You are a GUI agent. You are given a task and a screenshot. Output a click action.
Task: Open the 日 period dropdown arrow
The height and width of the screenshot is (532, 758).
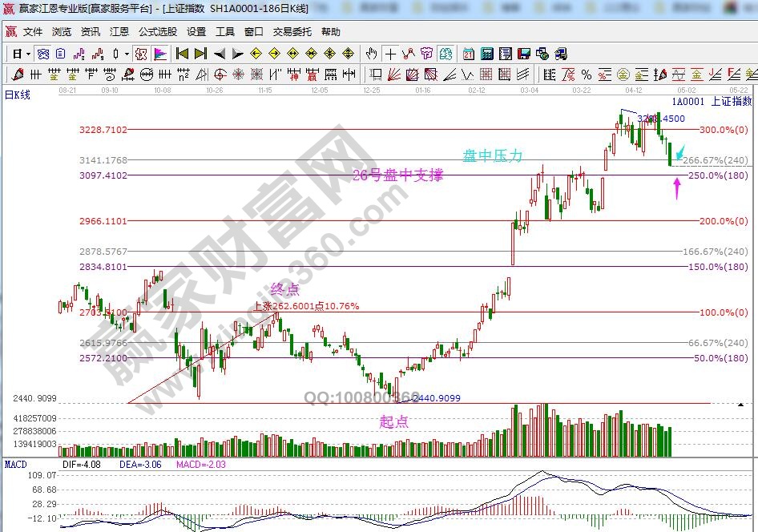coord(28,54)
